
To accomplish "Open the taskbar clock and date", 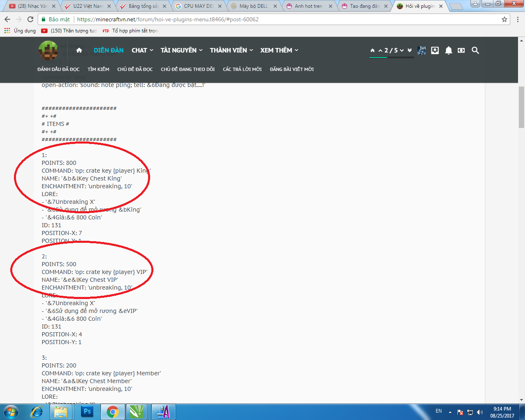I will 502,412.
